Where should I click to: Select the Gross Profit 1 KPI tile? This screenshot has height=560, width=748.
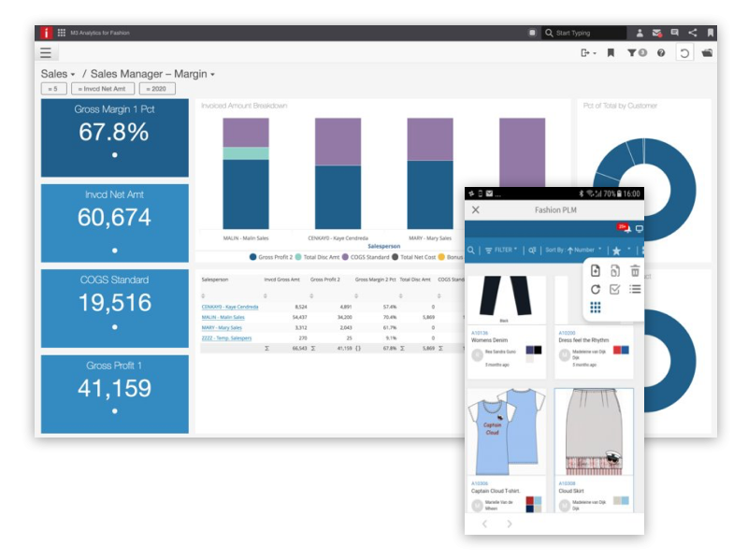114,394
